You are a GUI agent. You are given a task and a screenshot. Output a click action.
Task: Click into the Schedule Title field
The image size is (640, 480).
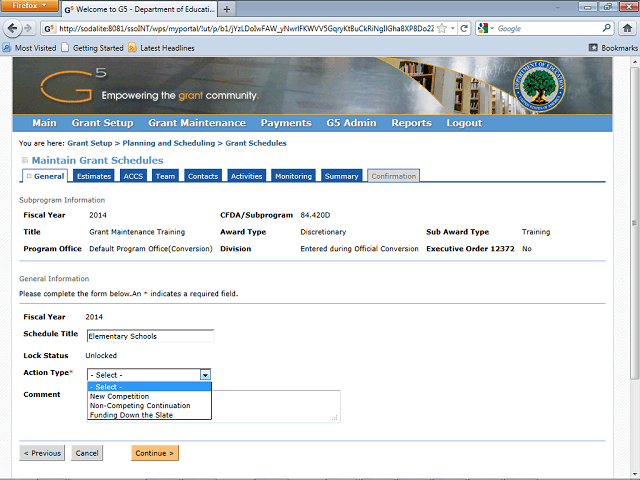tap(150, 336)
